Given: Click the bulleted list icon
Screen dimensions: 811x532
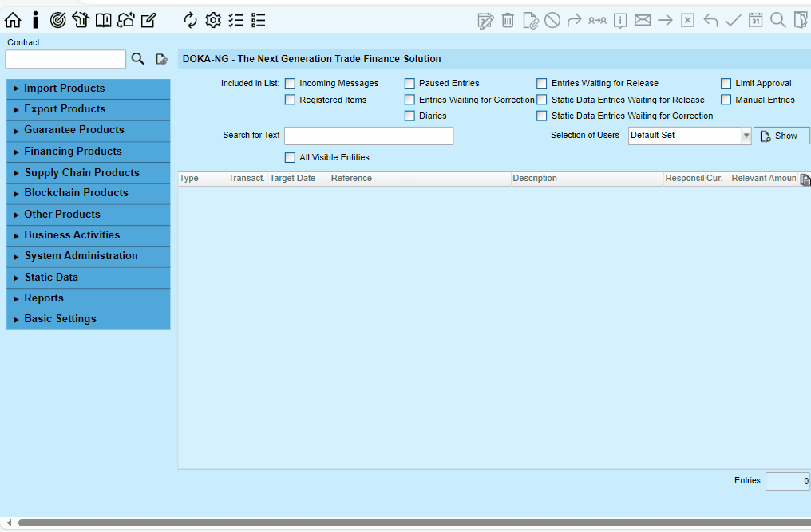Looking at the screenshot, I should 258,20.
